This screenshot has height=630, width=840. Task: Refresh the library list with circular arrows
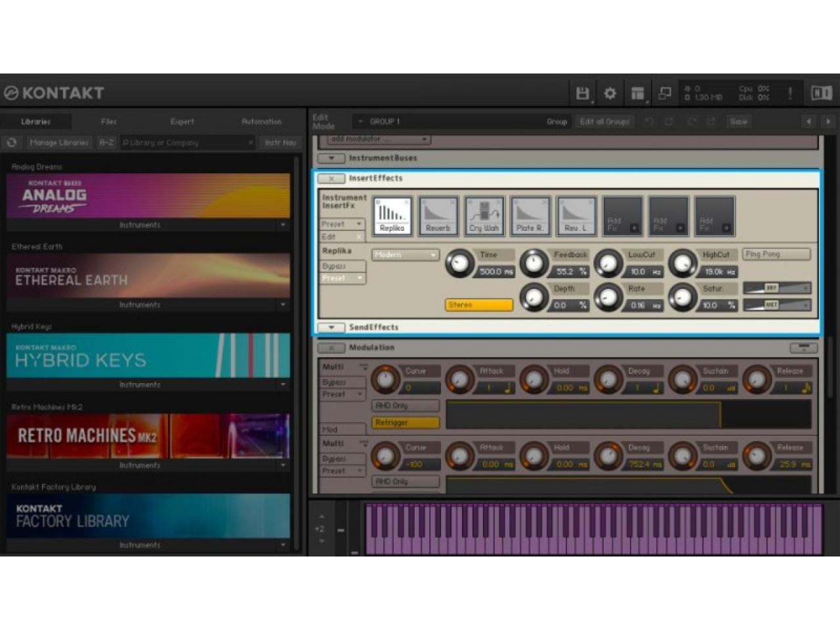pyautogui.click(x=12, y=142)
